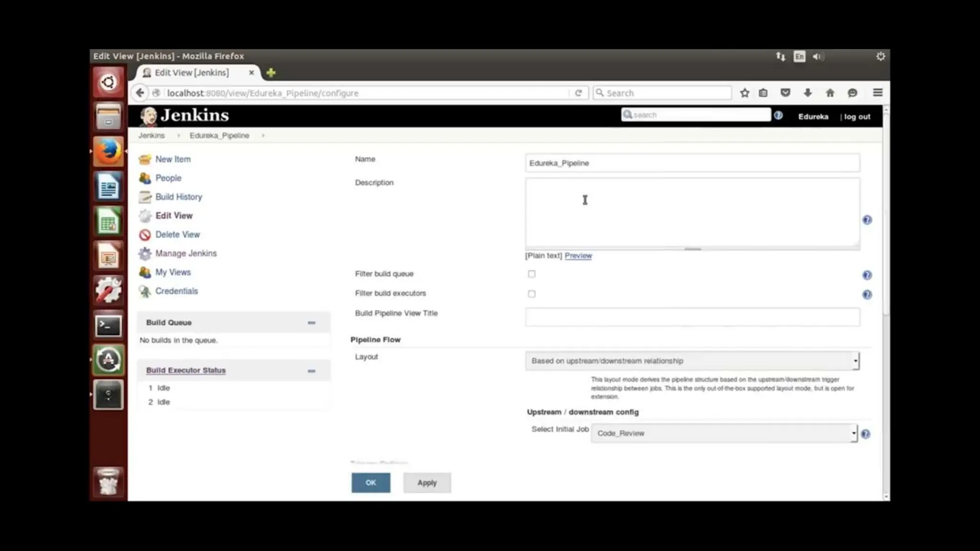This screenshot has width=980, height=551.
Task: Click the Firefox dock icon
Action: 109,151
